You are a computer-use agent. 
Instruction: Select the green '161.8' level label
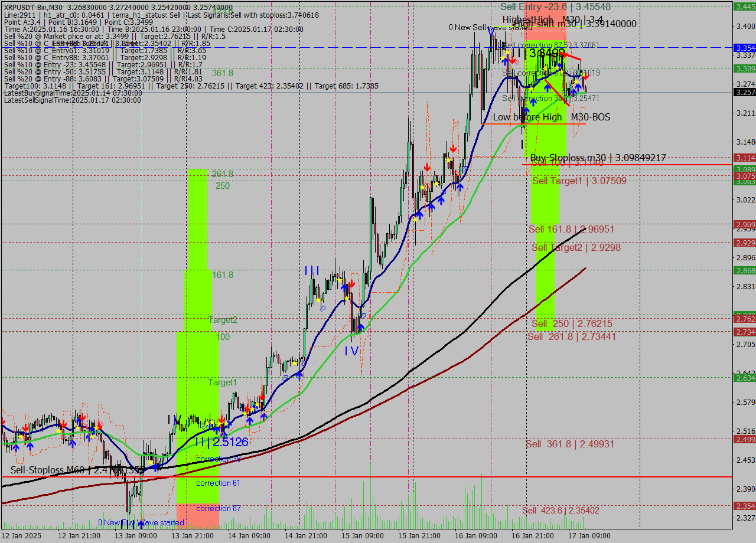tap(223, 275)
